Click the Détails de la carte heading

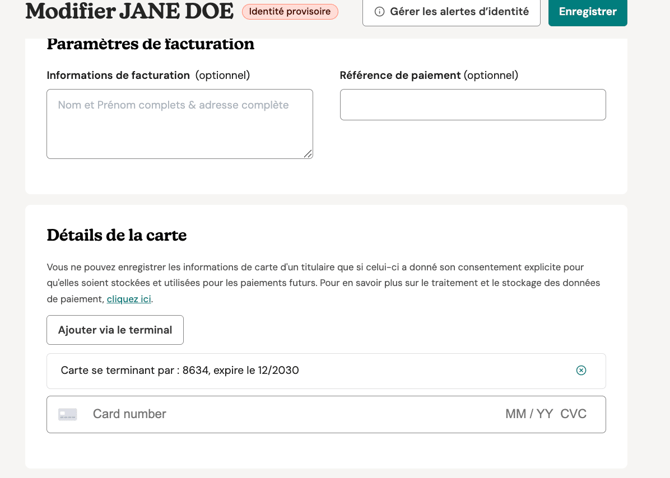click(117, 235)
